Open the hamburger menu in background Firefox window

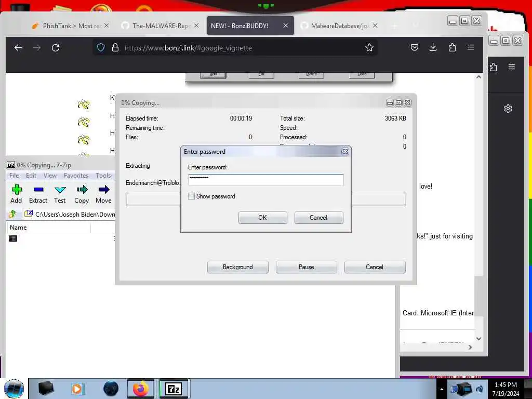(512, 67)
